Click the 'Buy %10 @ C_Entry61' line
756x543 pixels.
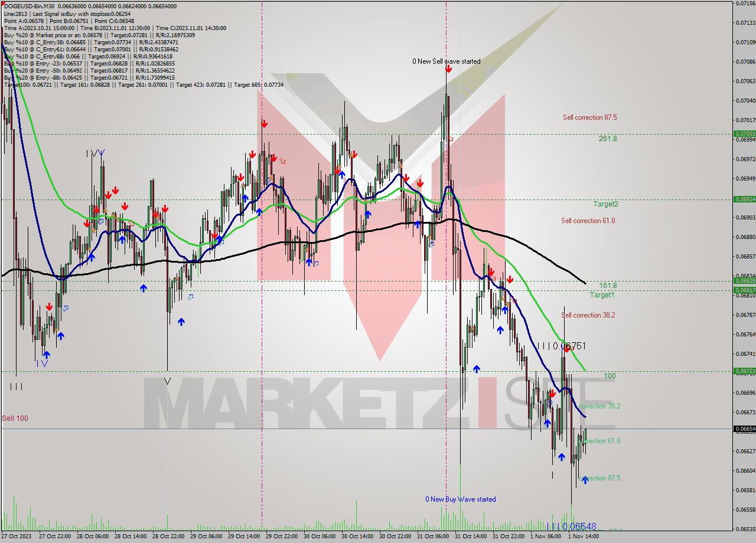coord(91,49)
